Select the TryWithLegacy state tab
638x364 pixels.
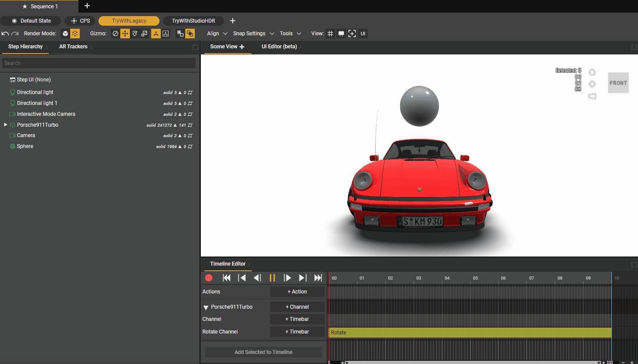tap(129, 21)
